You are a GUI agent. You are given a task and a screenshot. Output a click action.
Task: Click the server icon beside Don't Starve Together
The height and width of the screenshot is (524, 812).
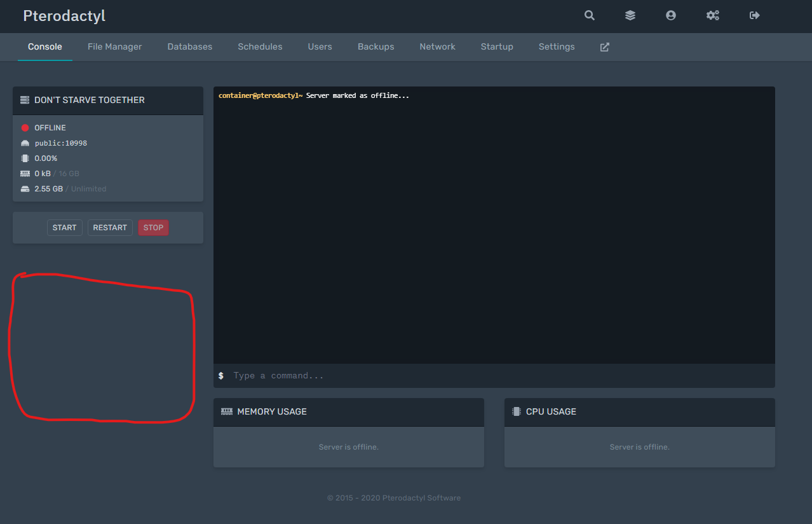25,100
